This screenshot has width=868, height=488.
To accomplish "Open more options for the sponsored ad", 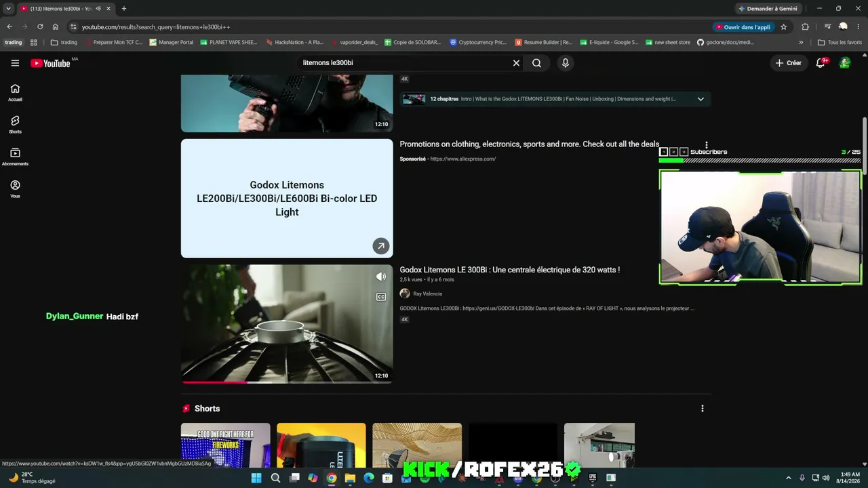I will click(706, 145).
